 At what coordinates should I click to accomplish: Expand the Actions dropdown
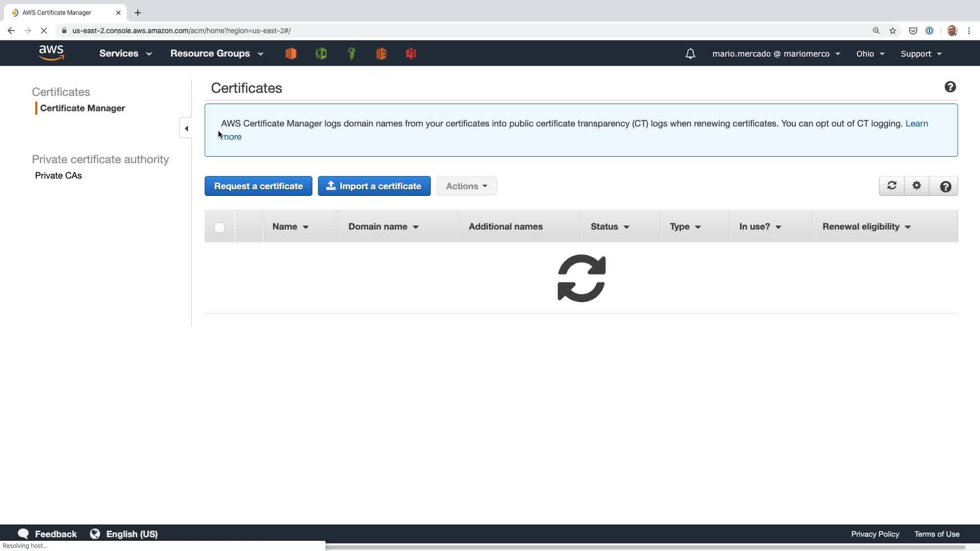(466, 186)
